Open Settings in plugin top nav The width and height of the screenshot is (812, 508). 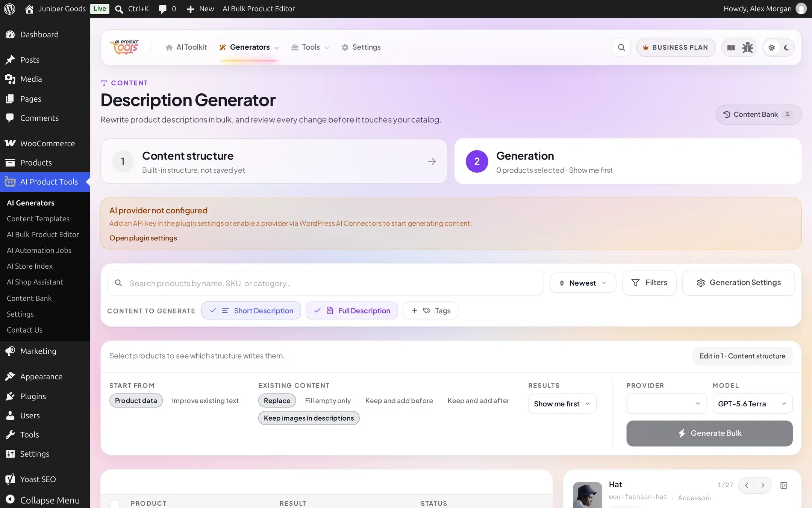click(x=361, y=47)
